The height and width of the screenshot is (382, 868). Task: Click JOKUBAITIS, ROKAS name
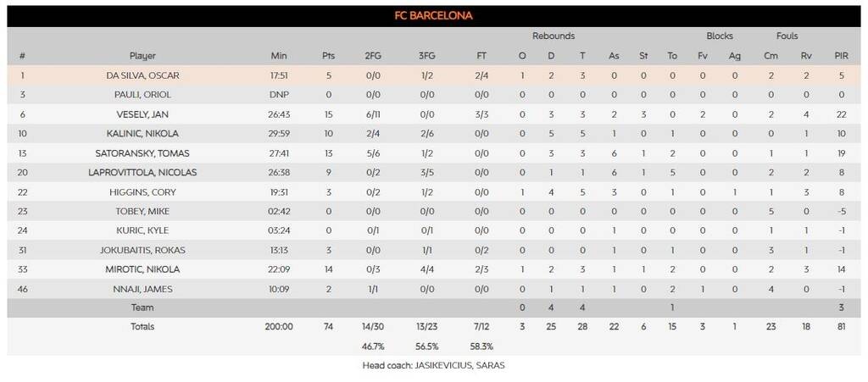[142, 250]
